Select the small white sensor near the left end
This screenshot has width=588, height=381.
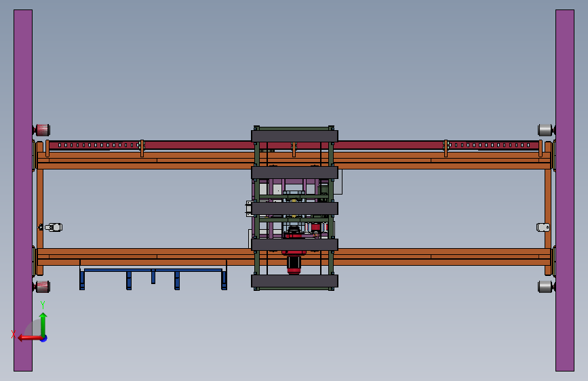point(54,227)
